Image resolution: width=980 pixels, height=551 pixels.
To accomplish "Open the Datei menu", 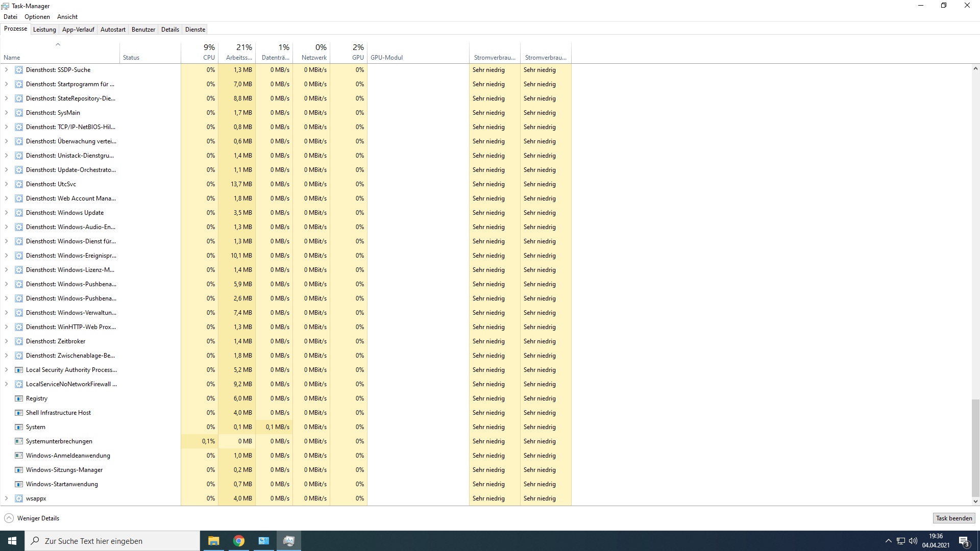I will (x=10, y=16).
